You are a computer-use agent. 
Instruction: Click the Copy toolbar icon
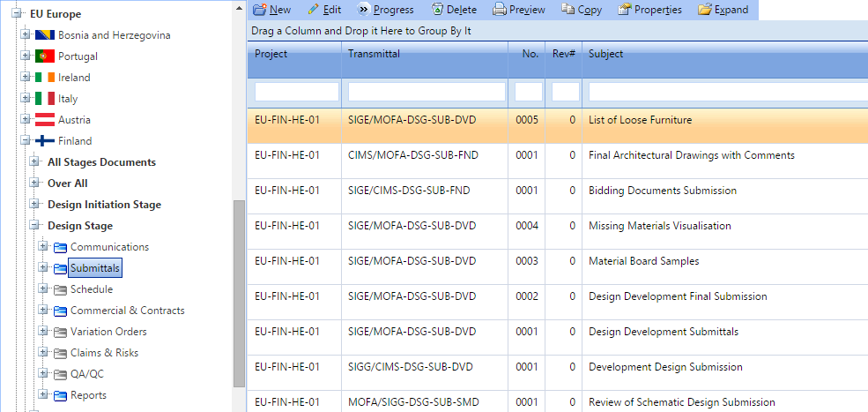[568, 10]
